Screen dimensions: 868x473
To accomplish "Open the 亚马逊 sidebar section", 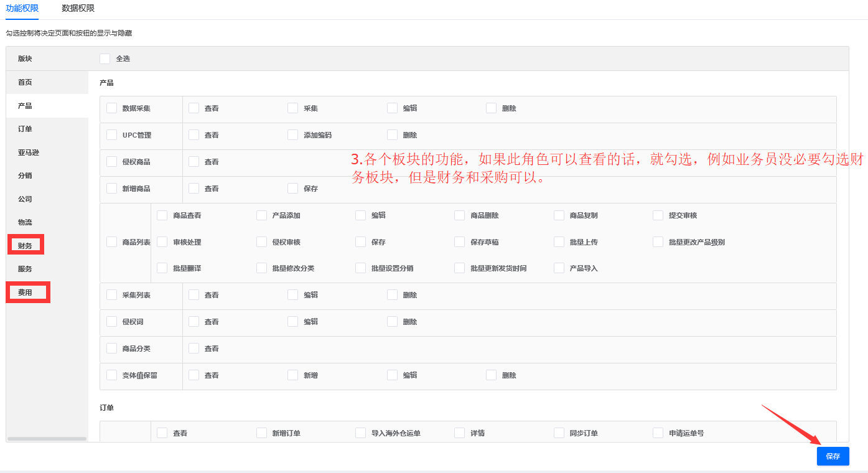I will [x=28, y=152].
